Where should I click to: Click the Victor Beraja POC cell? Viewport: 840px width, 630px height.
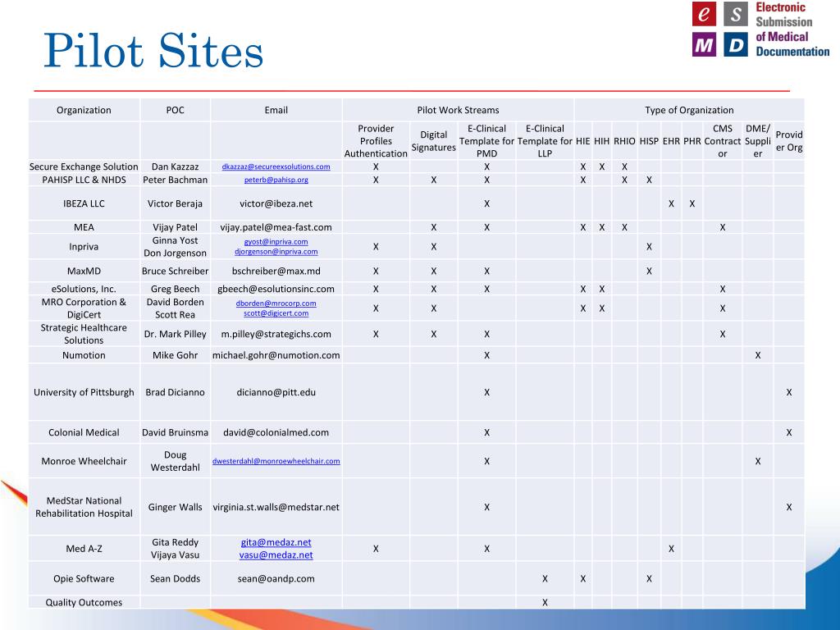pos(176,203)
